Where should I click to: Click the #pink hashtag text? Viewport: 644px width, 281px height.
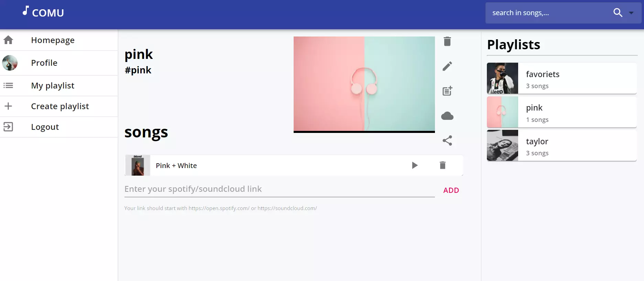click(138, 70)
